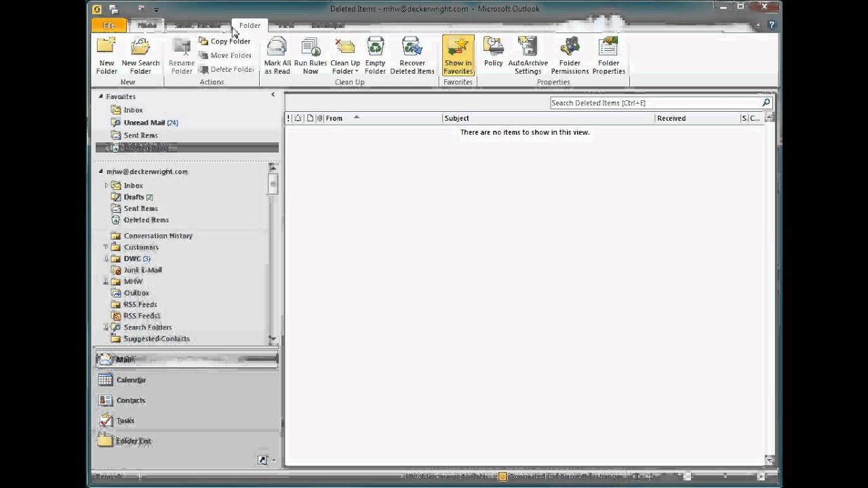Viewport: 868px width, 488px height.
Task: Toggle Show in Favorites
Action: click(458, 56)
